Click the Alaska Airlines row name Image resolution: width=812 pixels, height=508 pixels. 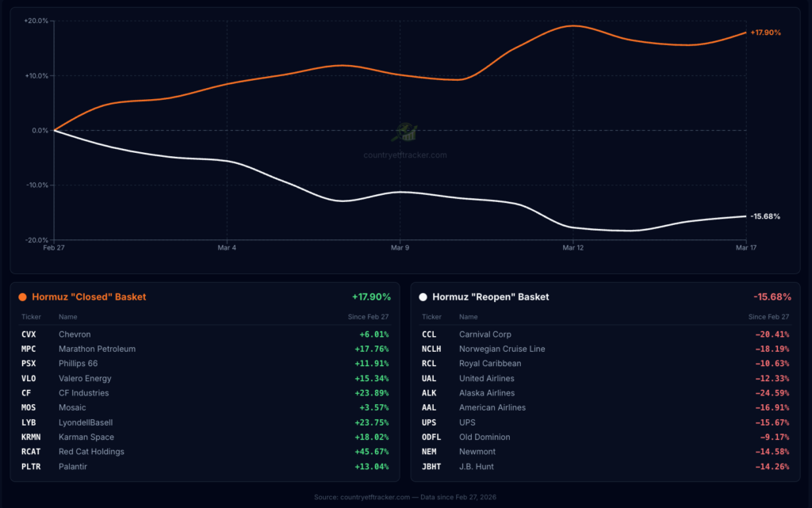point(486,393)
